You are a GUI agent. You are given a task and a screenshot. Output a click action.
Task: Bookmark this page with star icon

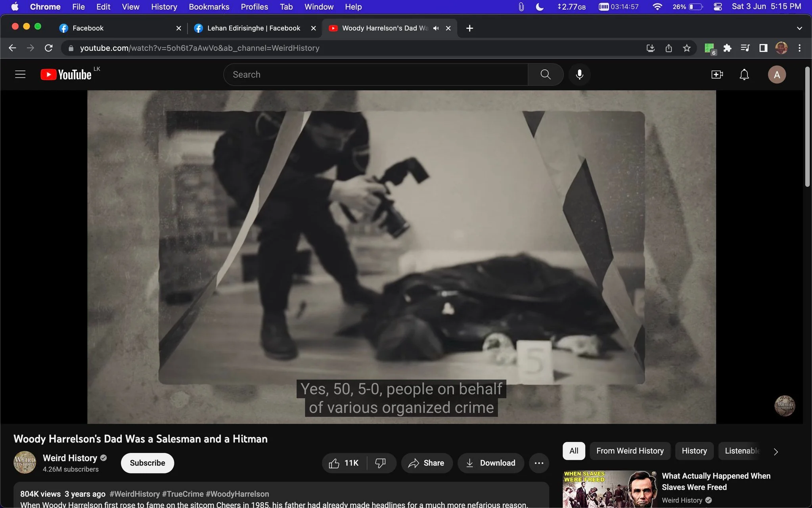click(x=687, y=48)
